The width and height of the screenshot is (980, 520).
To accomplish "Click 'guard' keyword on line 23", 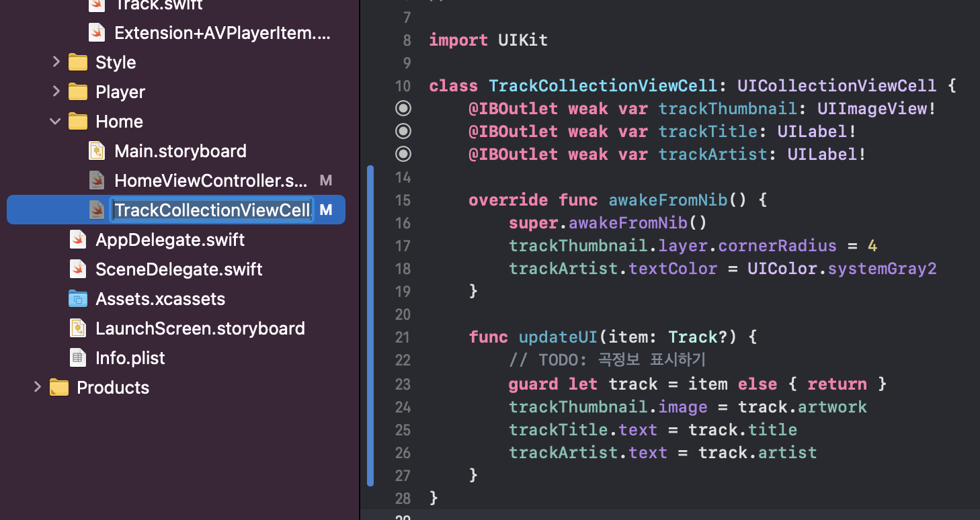I will click(534, 384).
